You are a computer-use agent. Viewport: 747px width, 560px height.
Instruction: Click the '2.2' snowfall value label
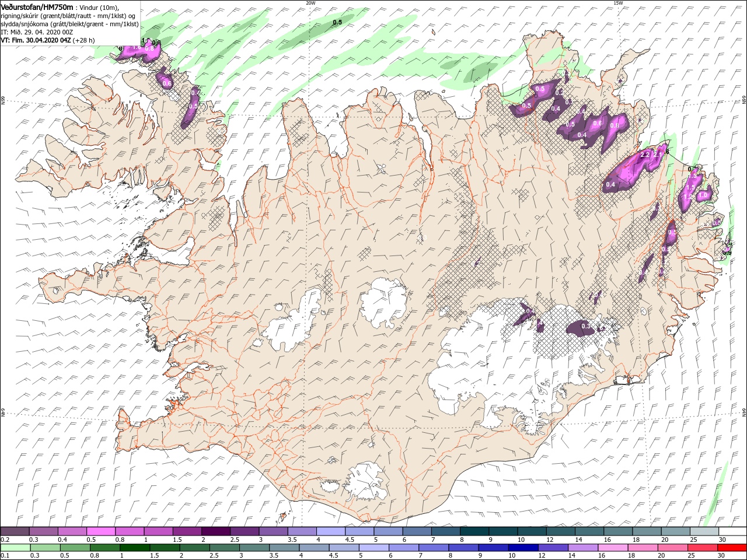[645, 155]
